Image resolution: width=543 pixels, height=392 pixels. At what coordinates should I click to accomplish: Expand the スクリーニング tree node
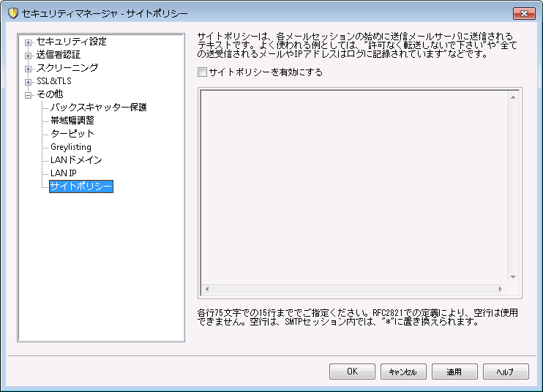(x=28, y=69)
